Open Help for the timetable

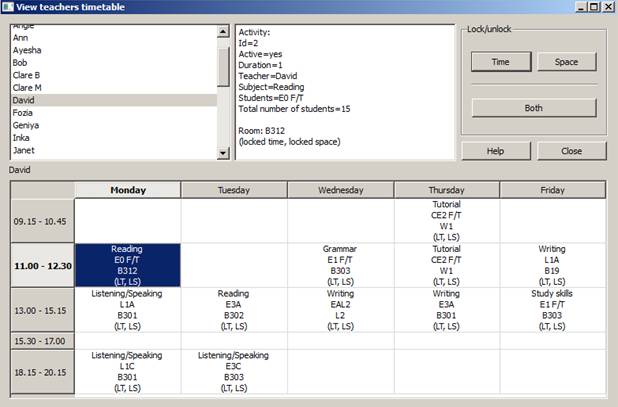point(495,151)
